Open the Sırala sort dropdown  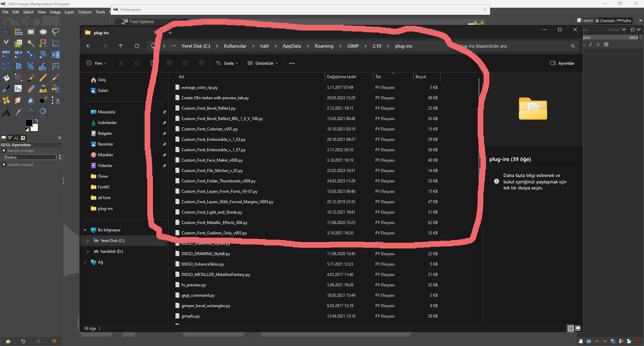tap(227, 63)
